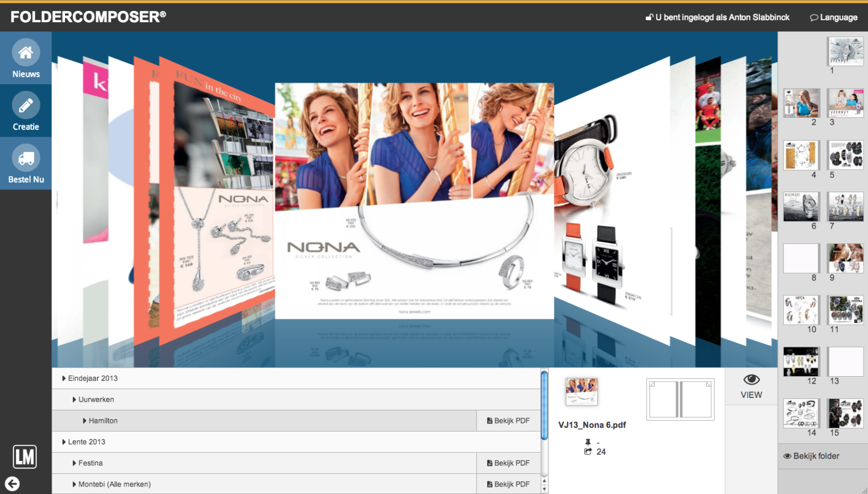Click the PDF icon in Festina row
The height and width of the screenshot is (494, 868).
click(x=489, y=463)
